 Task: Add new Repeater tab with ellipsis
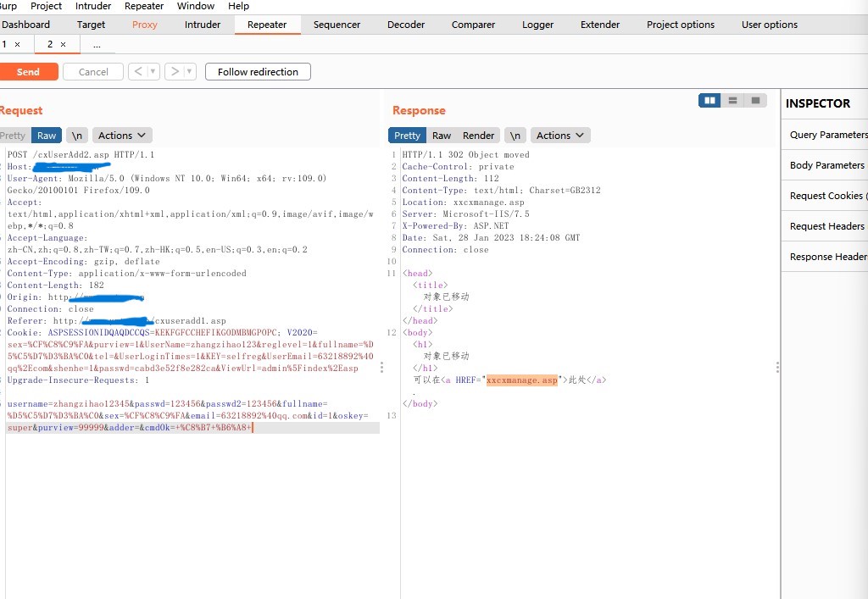point(97,44)
